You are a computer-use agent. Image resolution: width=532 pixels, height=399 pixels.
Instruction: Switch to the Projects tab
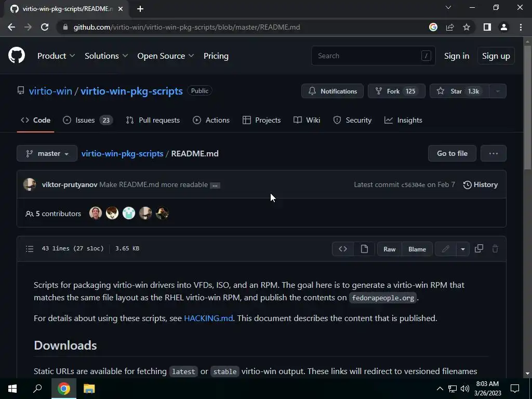pyautogui.click(x=262, y=120)
